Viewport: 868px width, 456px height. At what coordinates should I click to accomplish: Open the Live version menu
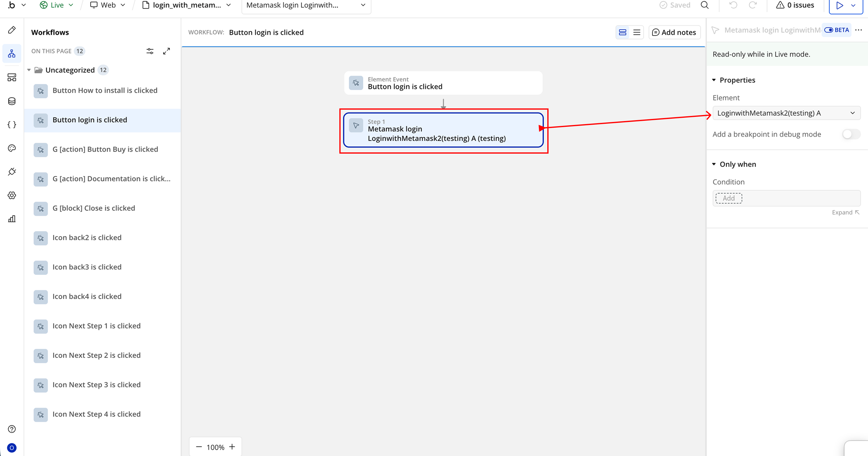click(57, 5)
